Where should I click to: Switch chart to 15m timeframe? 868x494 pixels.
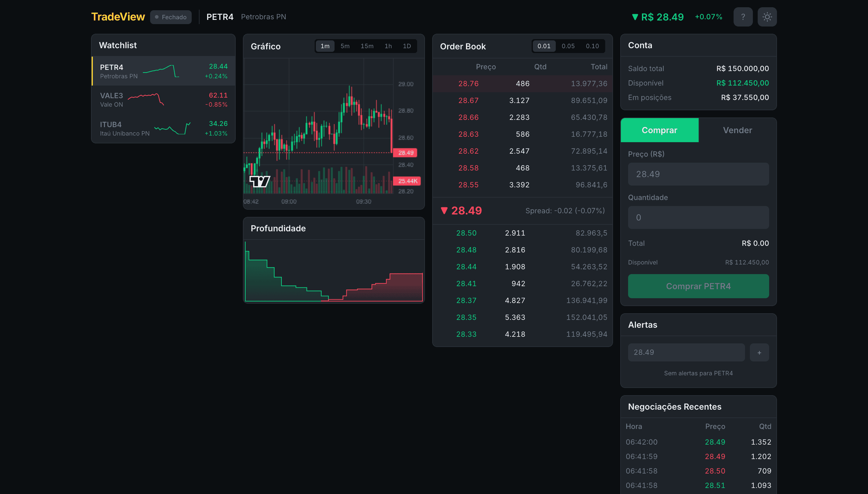366,46
